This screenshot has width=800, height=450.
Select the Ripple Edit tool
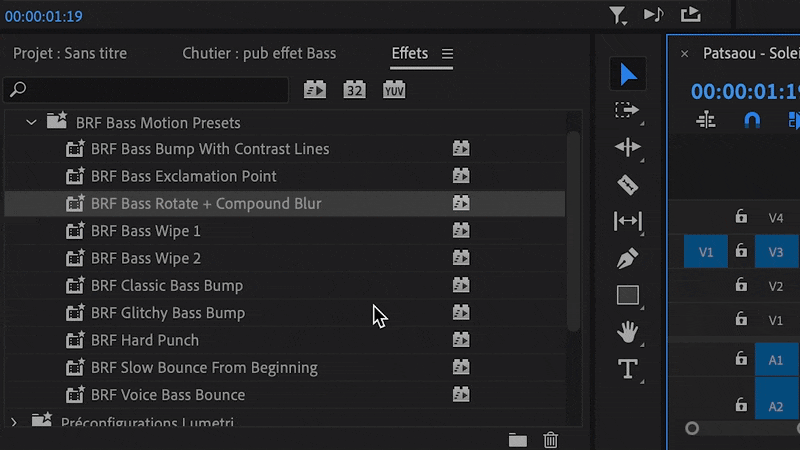click(627, 148)
